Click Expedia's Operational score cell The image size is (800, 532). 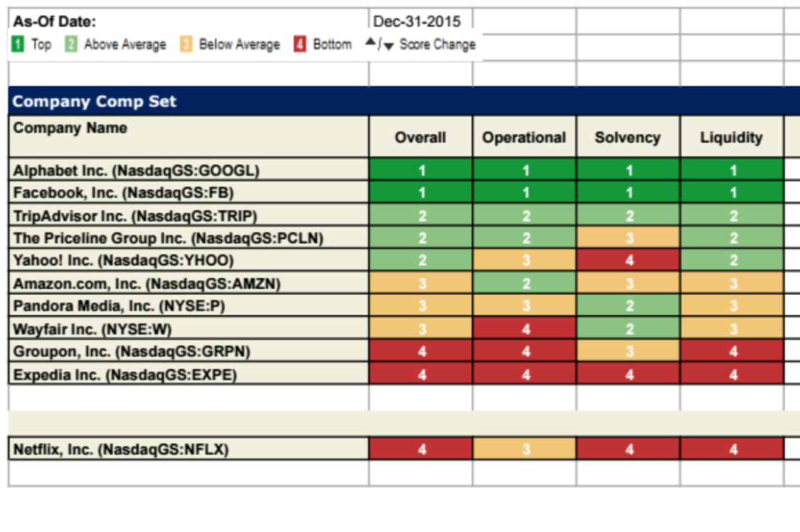(x=525, y=374)
